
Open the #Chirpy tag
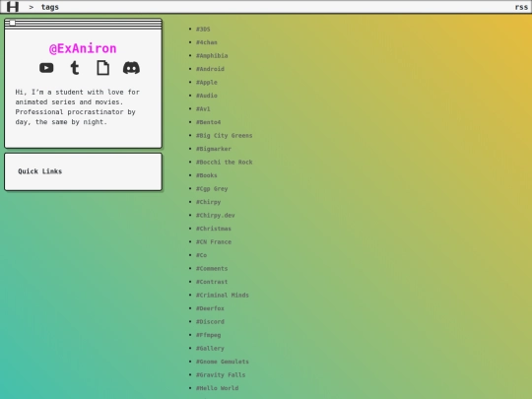coord(208,202)
